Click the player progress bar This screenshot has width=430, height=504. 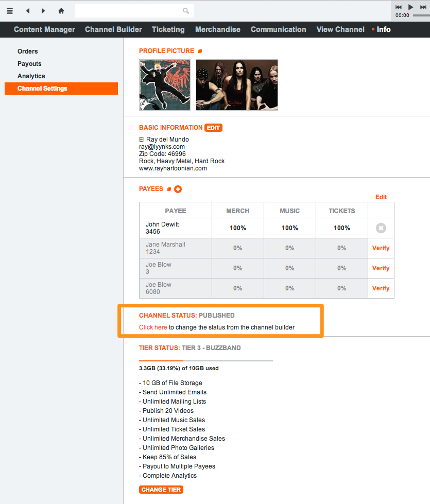(421, 15)
